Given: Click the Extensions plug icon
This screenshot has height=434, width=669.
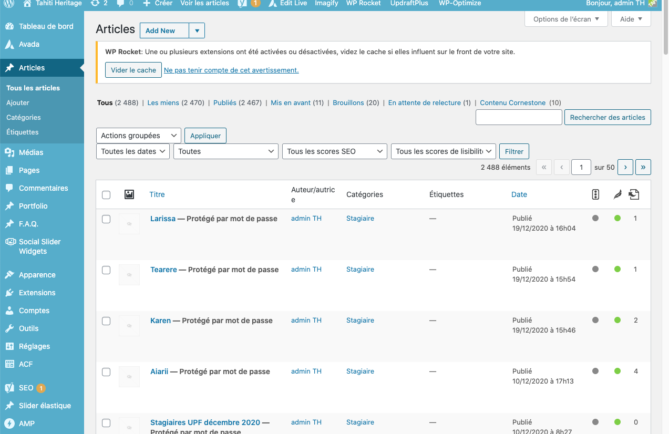Looking at the screenshot, I should click(x=9, y=293).
